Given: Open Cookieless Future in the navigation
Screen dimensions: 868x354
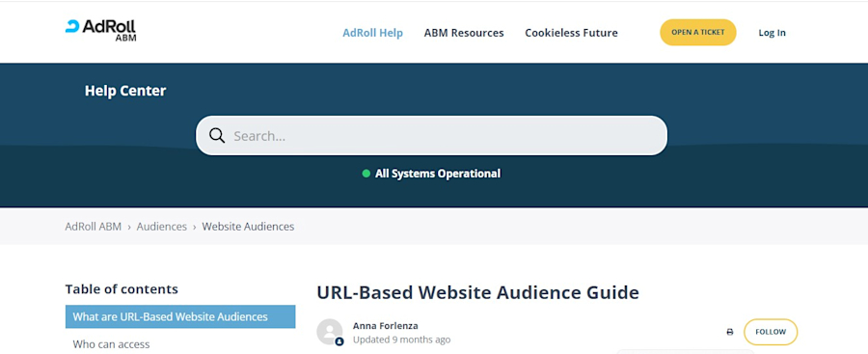Looking at the screenshot, I should coord(571,33).
